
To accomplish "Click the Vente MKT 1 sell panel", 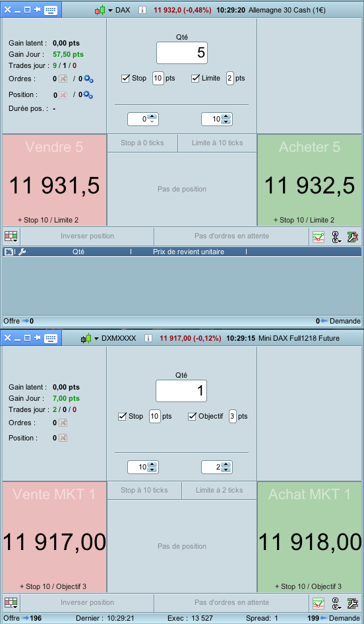I will 55,537.
